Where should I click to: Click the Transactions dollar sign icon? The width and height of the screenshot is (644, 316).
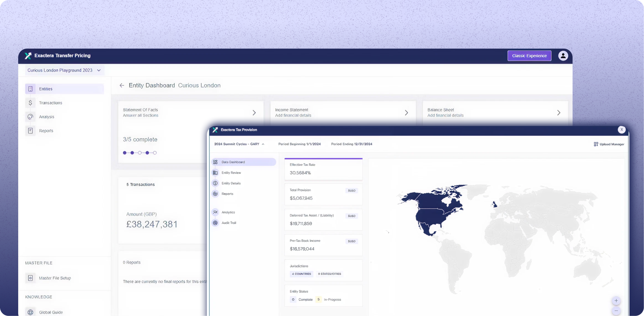30,103
